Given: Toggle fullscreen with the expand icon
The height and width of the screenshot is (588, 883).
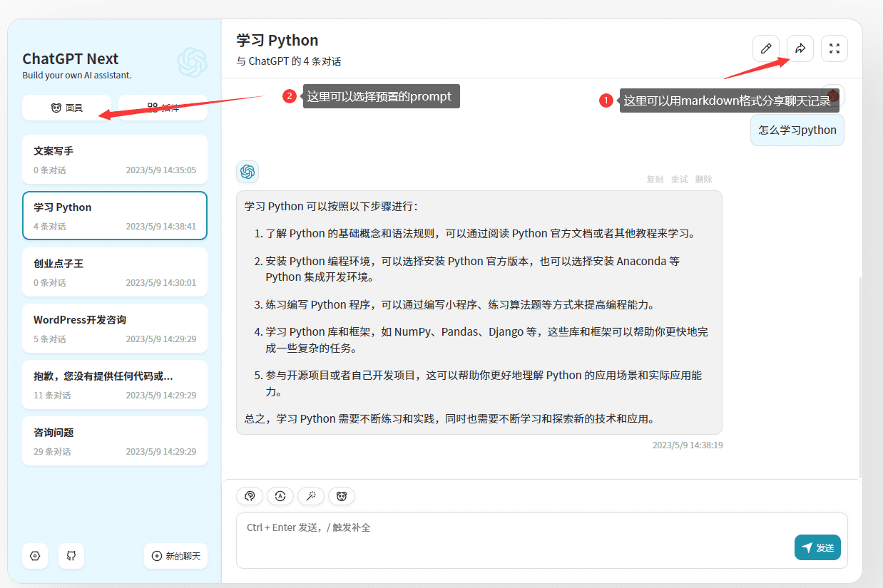Looking at the screenshot, I should click(x=834, y=48).
